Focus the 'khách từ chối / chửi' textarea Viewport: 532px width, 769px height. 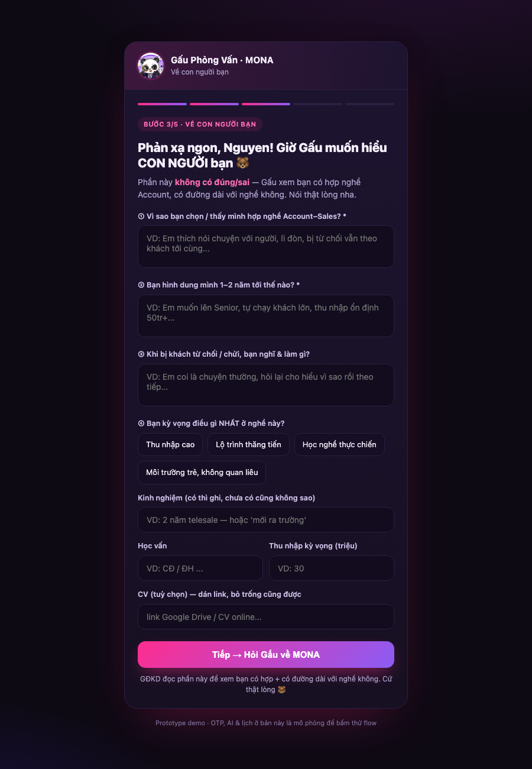tap(266, 385)
